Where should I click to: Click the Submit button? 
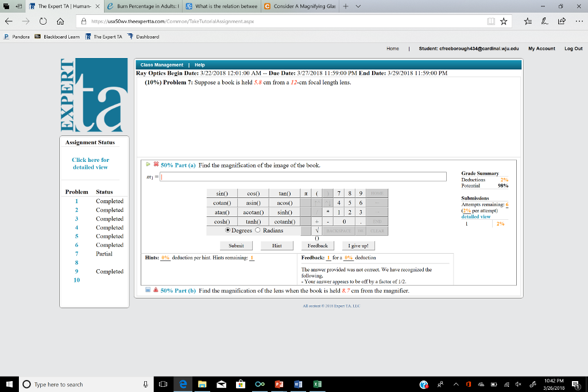[x=236, y=246]
